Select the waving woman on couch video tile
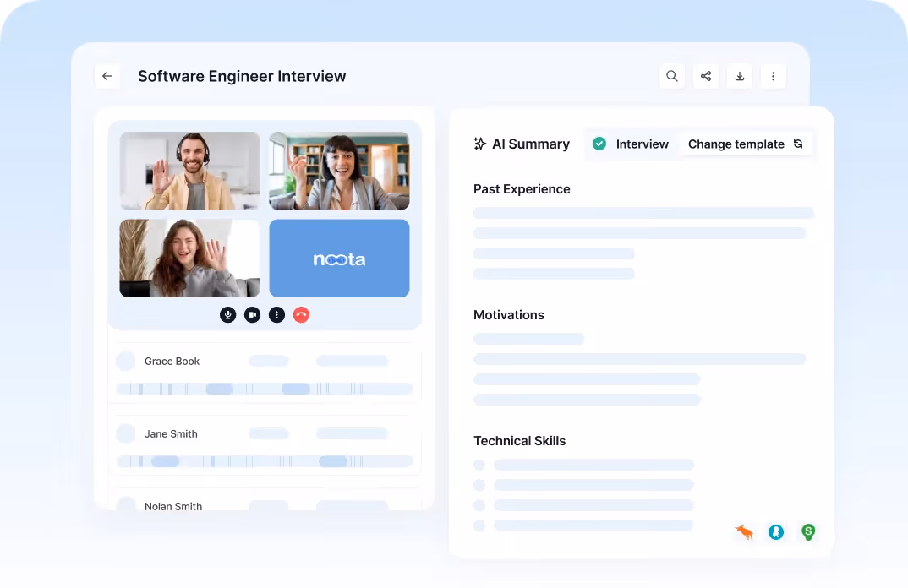 click(190, 259)
